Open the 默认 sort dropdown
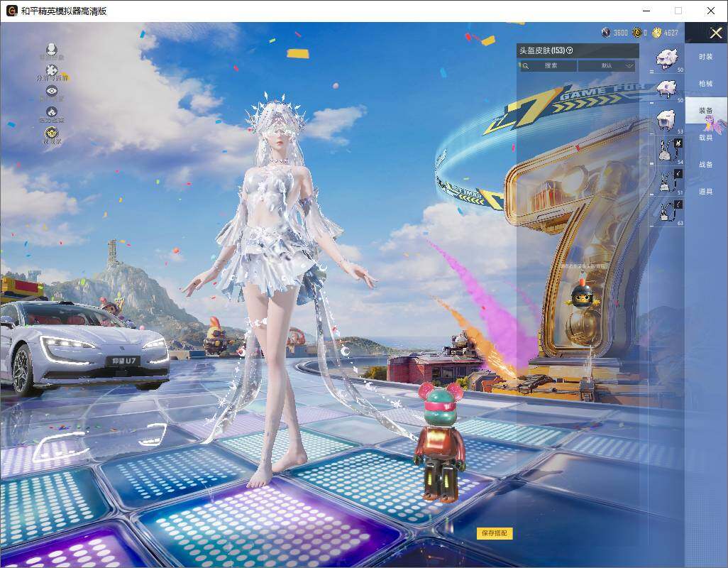 607,66
